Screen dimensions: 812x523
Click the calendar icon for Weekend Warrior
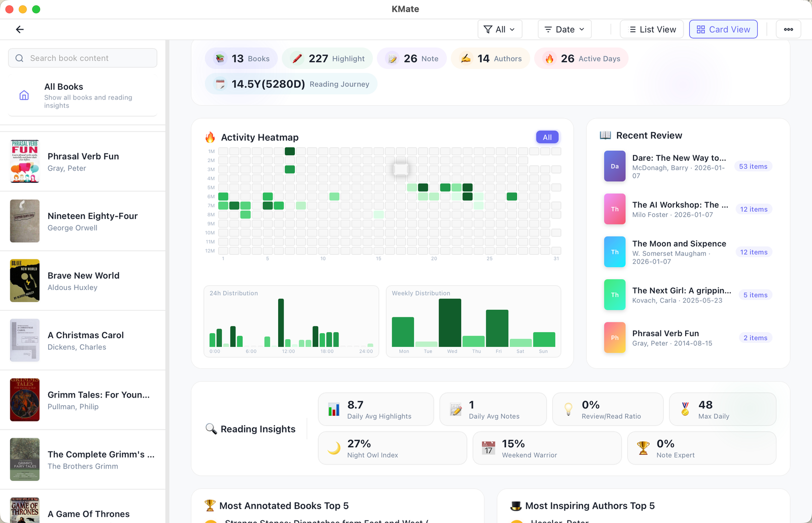(488, 448)
